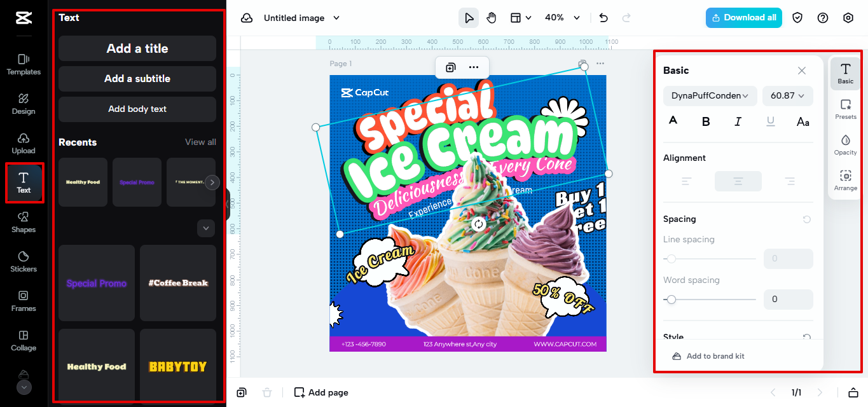Reset Spacing settings icon
Image resolution: width=868 pixels, height=407 pixels.
(806, 219)
